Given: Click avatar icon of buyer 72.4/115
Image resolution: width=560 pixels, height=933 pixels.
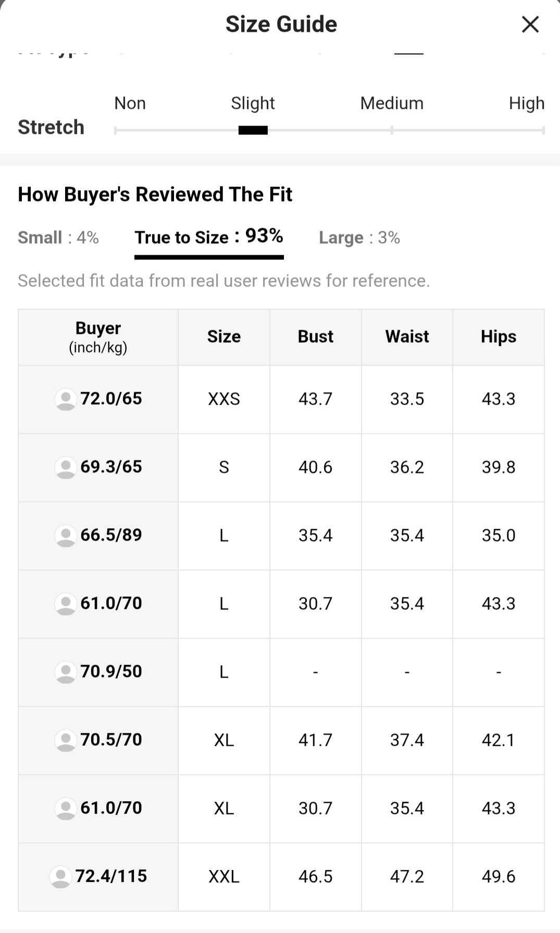Looking at the screenshot, I should coord(60,877).
